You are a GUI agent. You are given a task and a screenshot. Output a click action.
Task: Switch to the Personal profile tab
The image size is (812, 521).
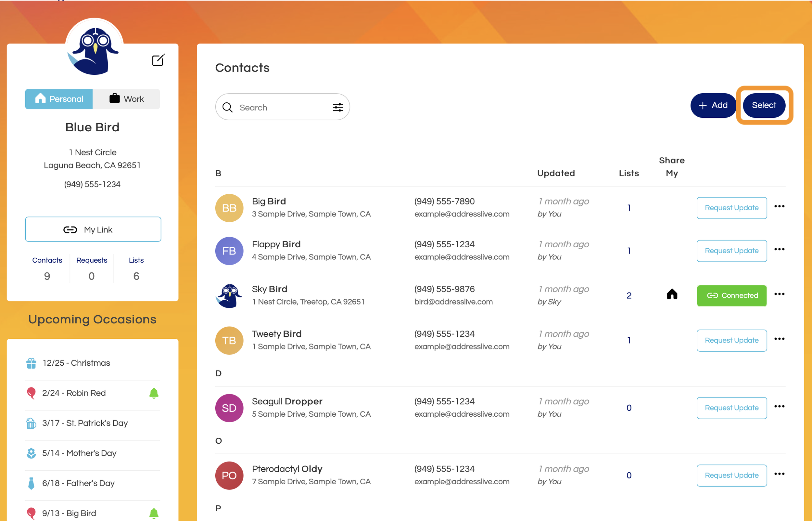pos(59,99)
